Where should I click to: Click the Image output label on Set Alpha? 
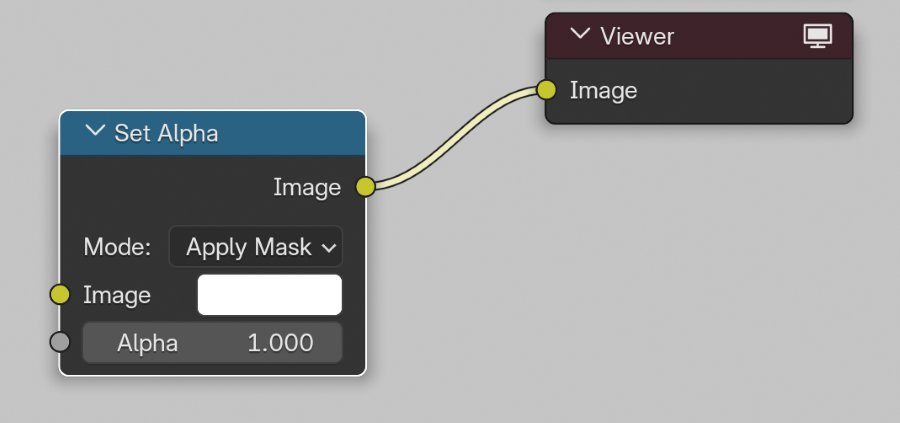307,187
